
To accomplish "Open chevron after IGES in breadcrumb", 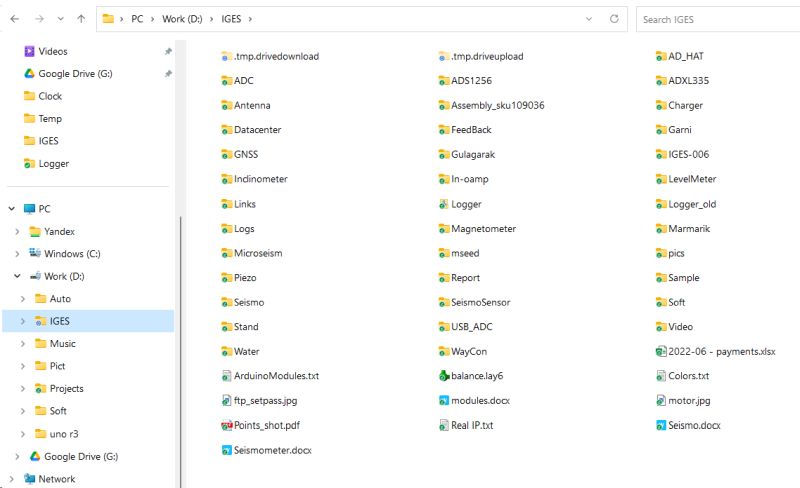I will point(250,19).
